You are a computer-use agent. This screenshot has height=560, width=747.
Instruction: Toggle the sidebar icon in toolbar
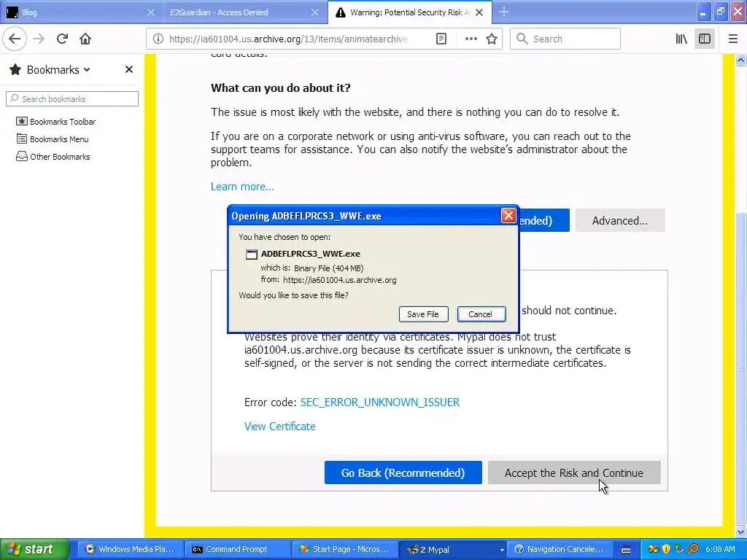[x=705, y=39]
